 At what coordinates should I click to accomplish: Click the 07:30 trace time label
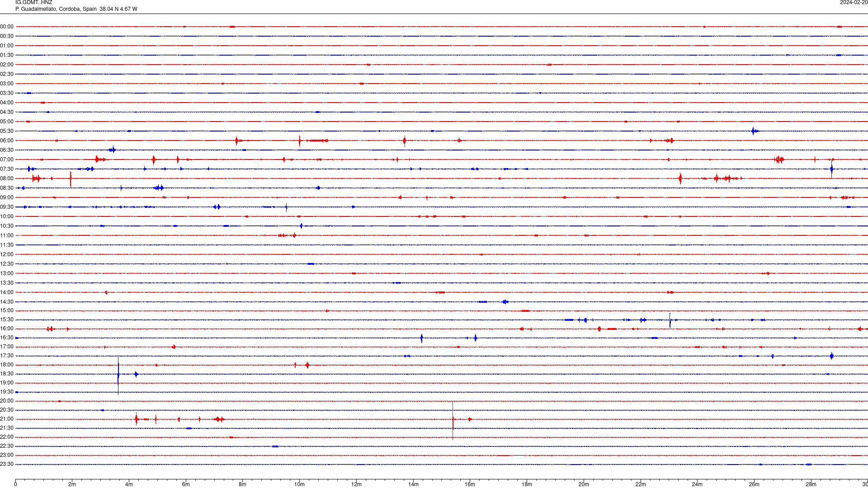click(x=7, y=169)
